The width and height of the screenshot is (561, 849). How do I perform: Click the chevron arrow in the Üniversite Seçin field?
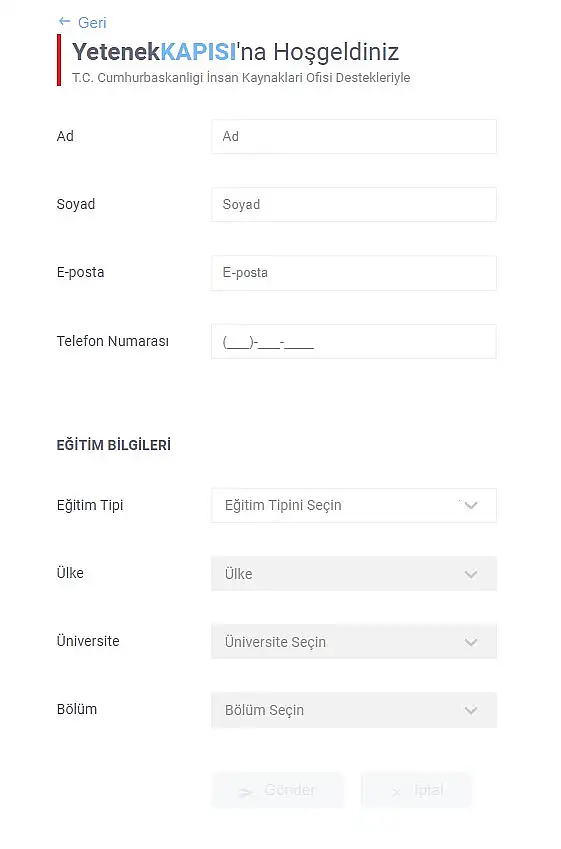click(471, 642)
